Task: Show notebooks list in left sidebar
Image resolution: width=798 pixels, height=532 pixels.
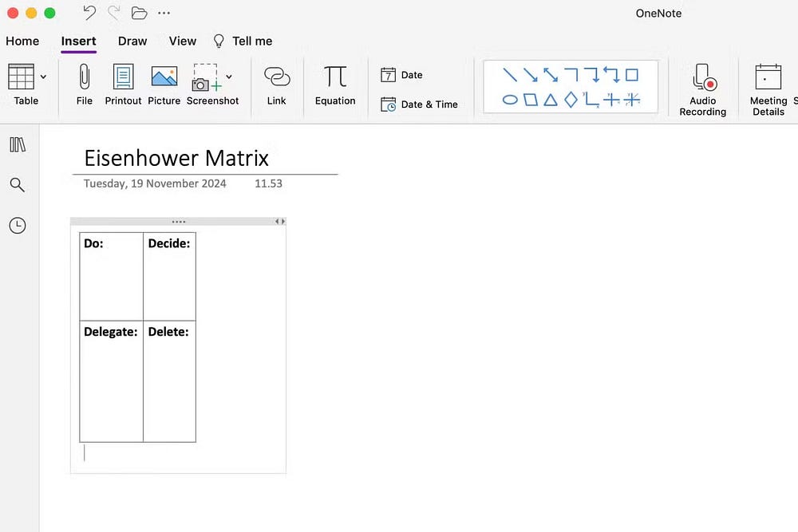Action: click(x=18, y=144)
